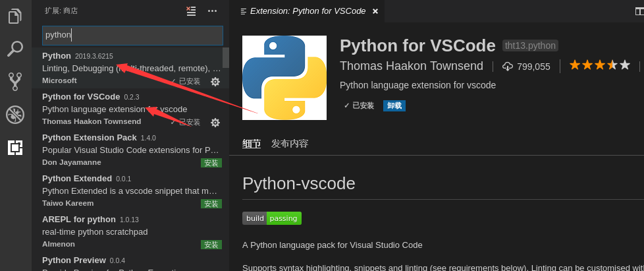Screen dimensions: 644x271
Task: Install the Python Extended extension
Action: tap(211, 204)
